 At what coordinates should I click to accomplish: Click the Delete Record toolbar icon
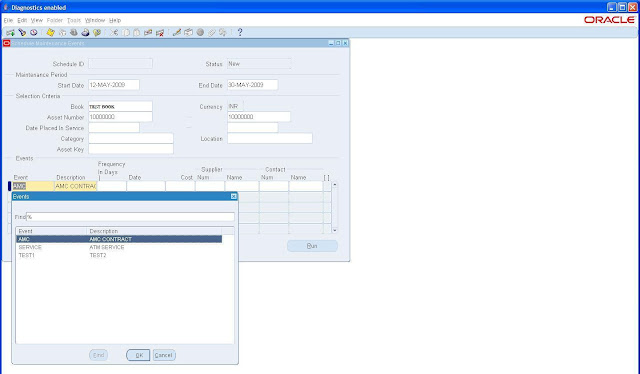(160, 33)
